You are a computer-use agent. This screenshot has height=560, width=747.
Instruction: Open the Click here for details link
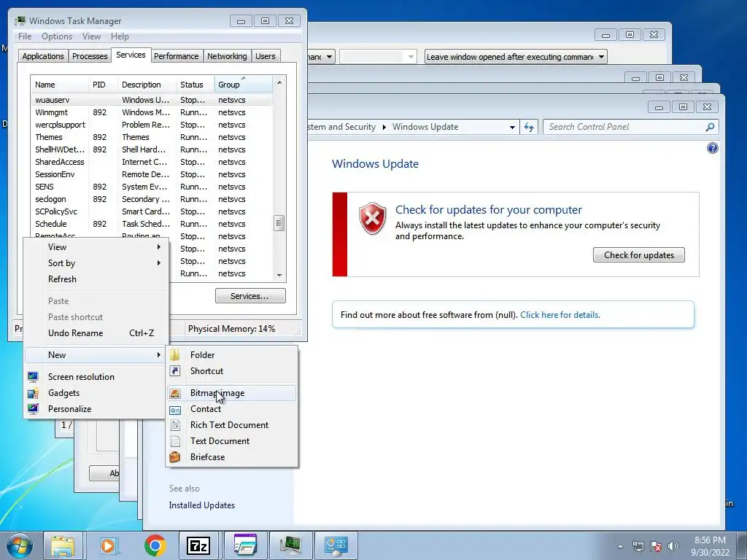click(x=560, y=315)
